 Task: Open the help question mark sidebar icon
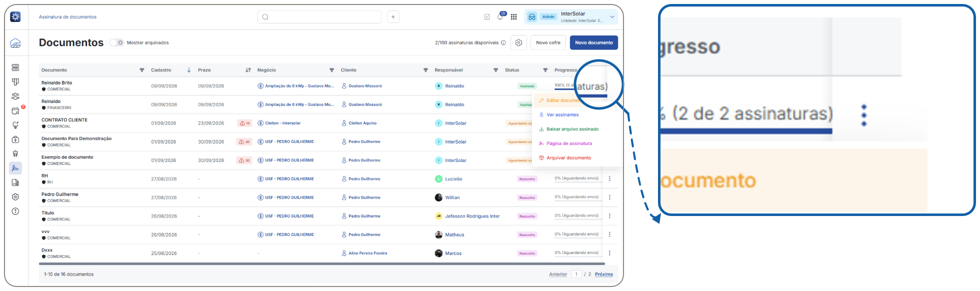[15, 211]
